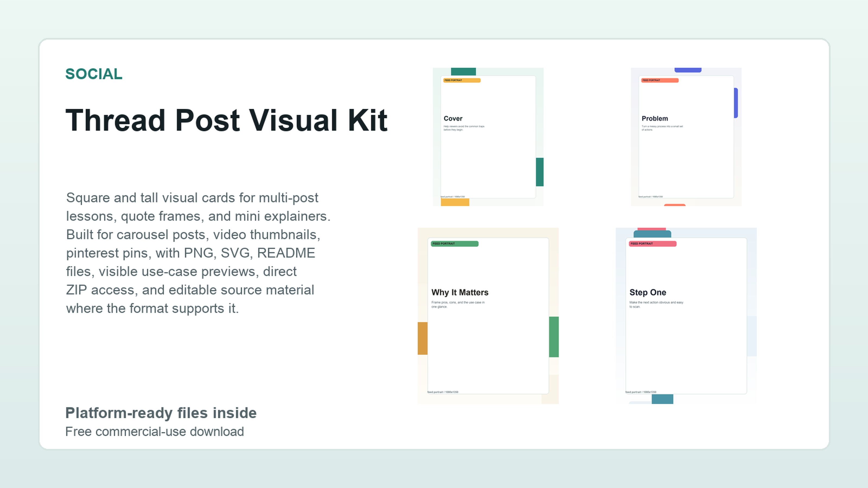
Task: Click the Free commercial-use download text
Action: 154,432
